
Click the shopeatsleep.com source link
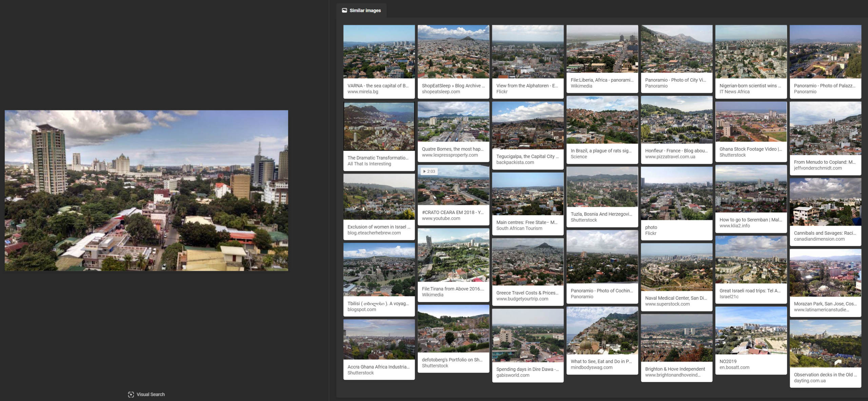click(x=441, y=92)
